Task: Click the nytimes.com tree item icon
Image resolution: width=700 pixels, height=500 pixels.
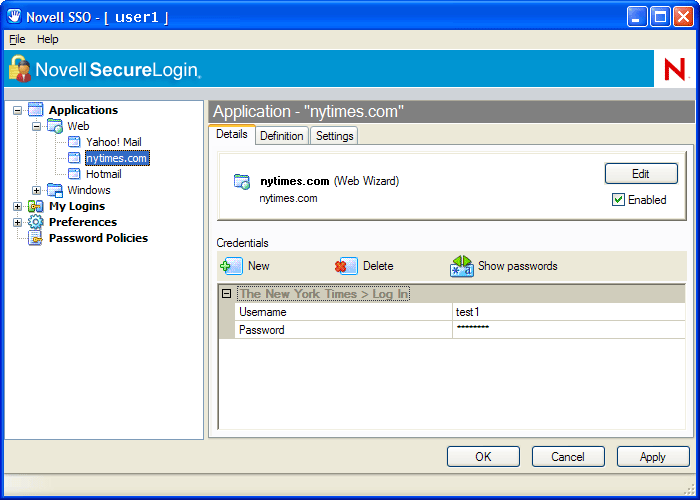Action: [74, 158]
